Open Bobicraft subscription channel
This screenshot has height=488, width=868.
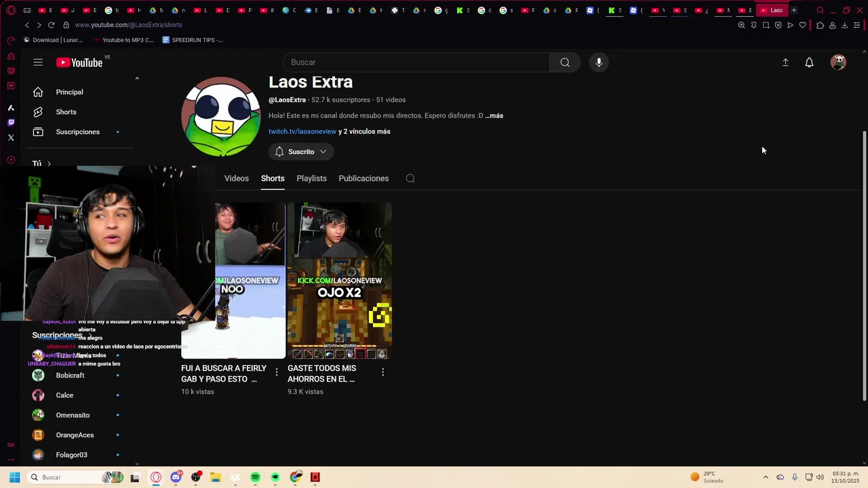[x=79, y=375]
